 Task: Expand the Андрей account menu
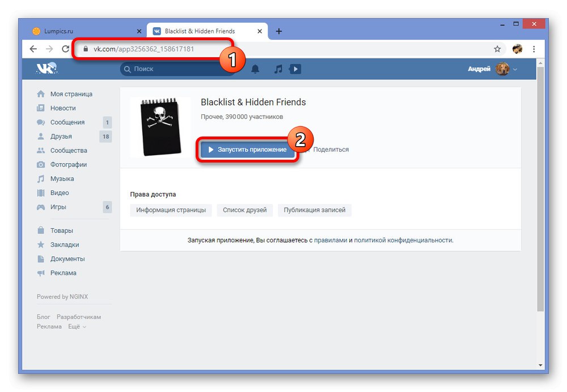click(x=515, y=69)
